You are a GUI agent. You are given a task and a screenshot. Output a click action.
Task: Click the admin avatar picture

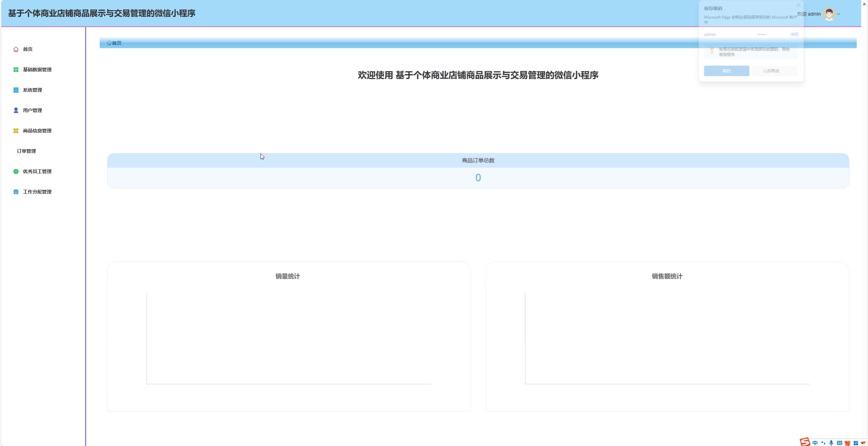coord(829,14)
